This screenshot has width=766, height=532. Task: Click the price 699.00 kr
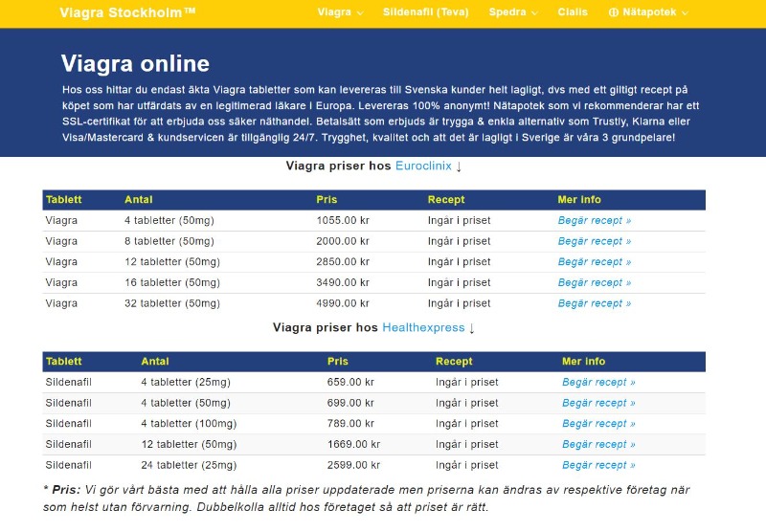click(350, 403)
